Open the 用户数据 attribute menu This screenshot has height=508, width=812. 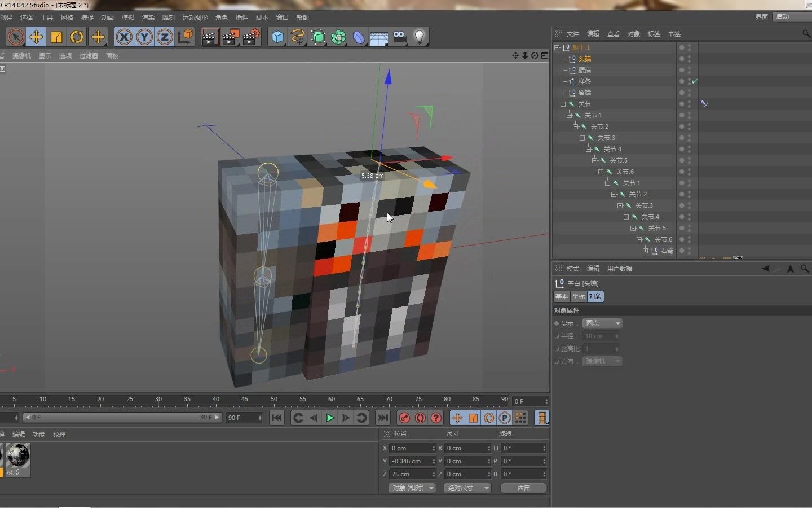[620, 269]
